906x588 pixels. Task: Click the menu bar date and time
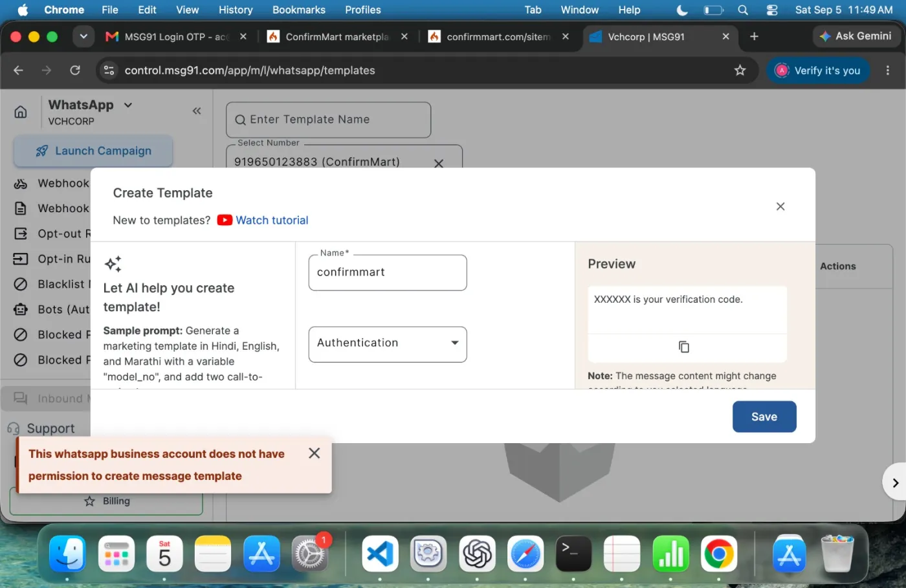[x=844, y=10]
